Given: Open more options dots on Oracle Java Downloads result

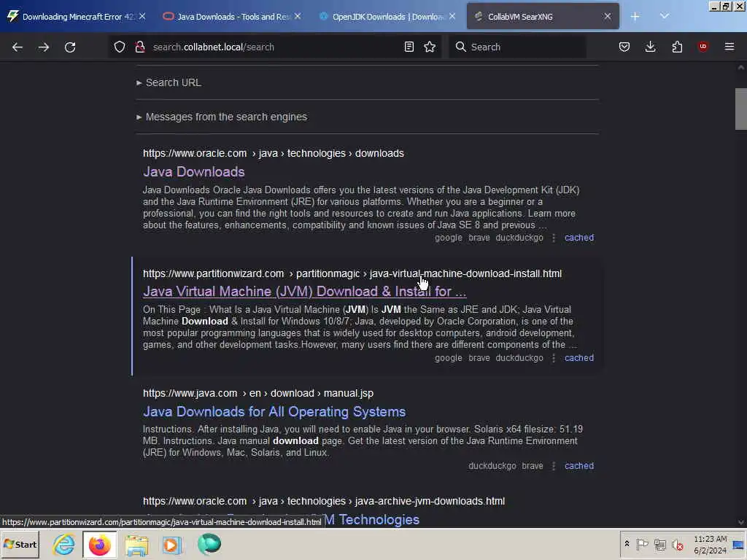Looking at the screenshot, I should pyautogui.click(x=554, y=238).
